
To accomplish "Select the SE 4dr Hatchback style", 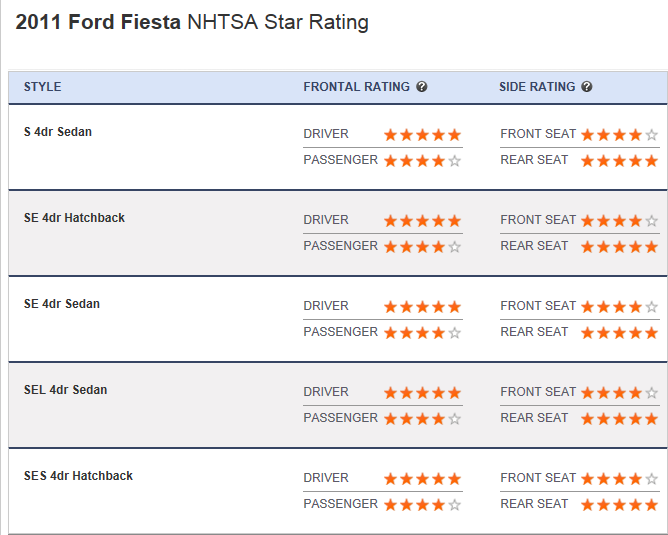I will [74, 218].
